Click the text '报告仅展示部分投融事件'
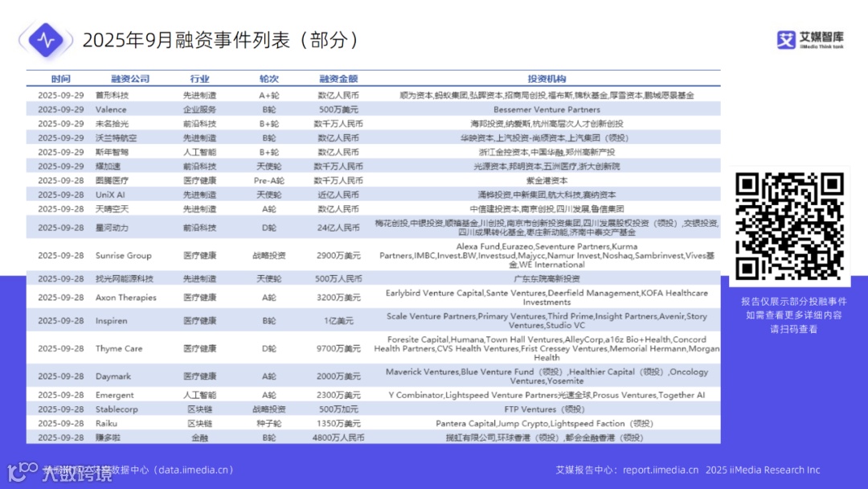Viewport: 868px width, 489px height. 794,302
